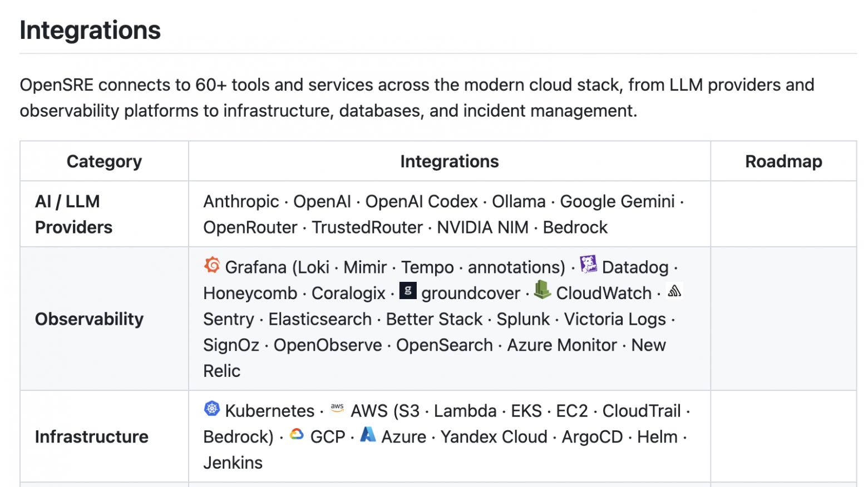Screen dimensions: 868x487
Task: Click the Honeycomb text in observability list
Action: point(250,293)
